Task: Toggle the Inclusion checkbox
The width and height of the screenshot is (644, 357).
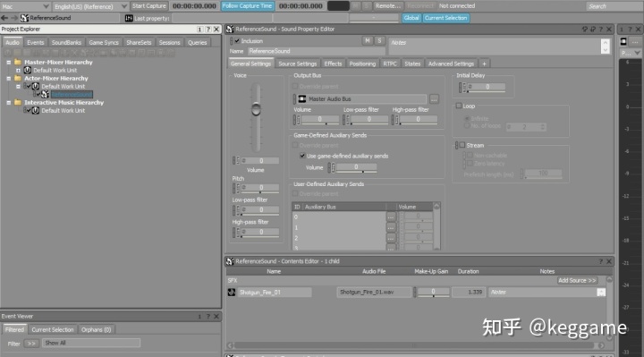Action: point(237,41)
